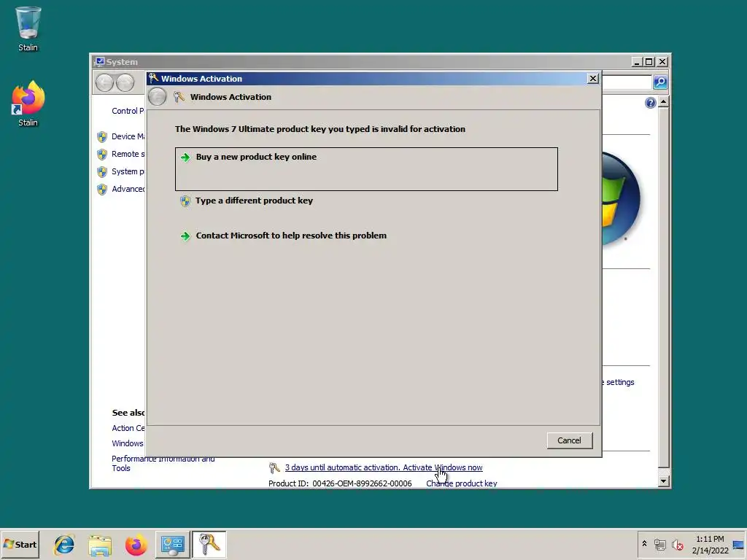Show hidden tray icons arrow
The image size is (747, 560).
click(x=644, y=544)
